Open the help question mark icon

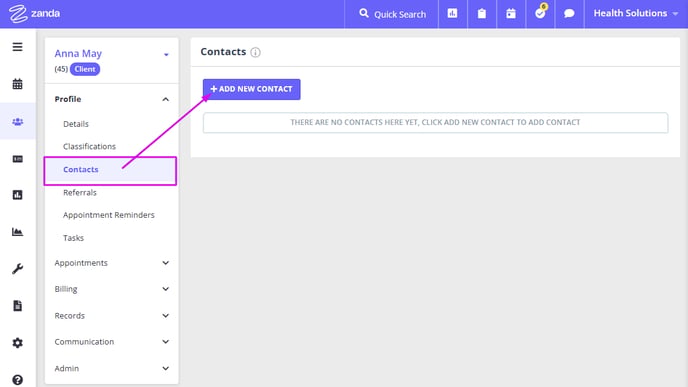click(x=18, y=380)
